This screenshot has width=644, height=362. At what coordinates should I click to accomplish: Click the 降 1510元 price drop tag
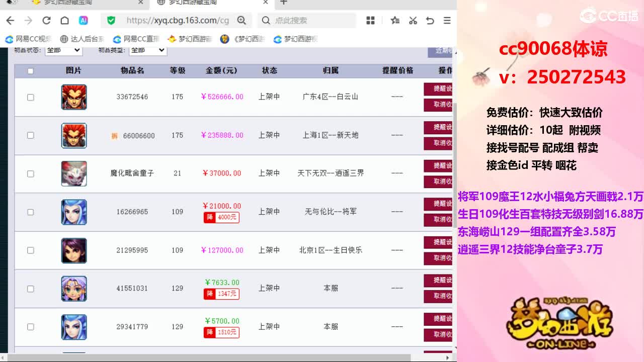click(x=221, y=332)
